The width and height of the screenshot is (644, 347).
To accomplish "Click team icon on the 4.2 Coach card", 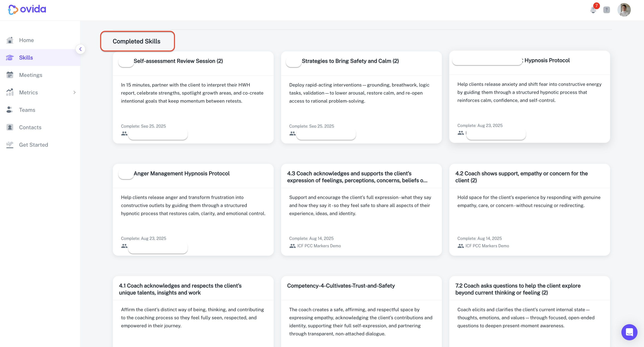I will (x=461, y=246).
